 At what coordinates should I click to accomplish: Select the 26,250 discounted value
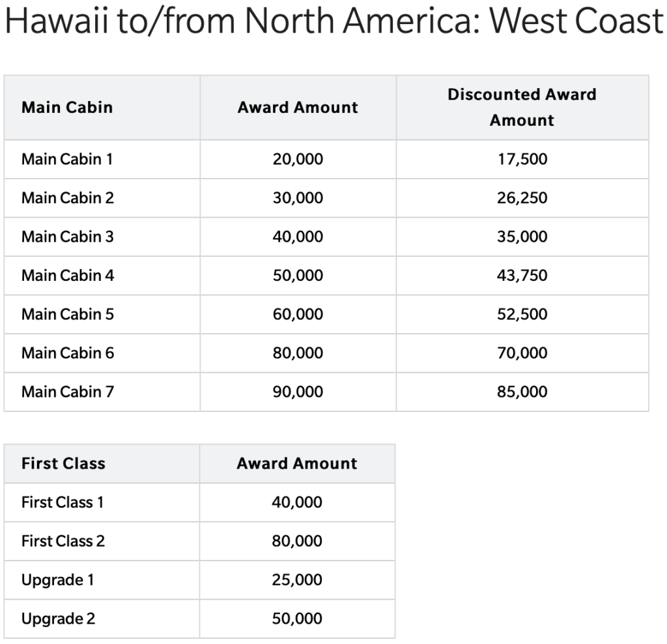(522, 198)
